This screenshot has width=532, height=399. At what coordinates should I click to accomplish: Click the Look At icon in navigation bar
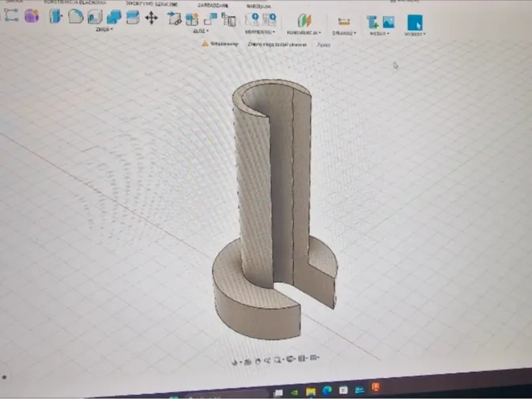tap(247, 362)
